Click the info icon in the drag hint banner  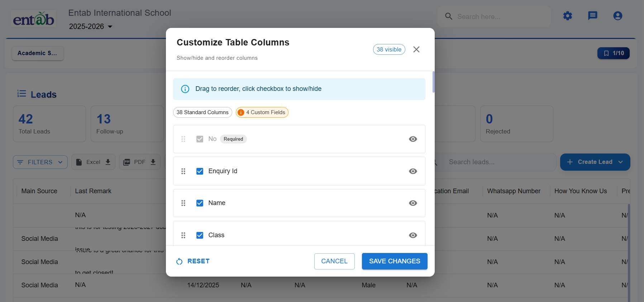[x=185, y=89]
